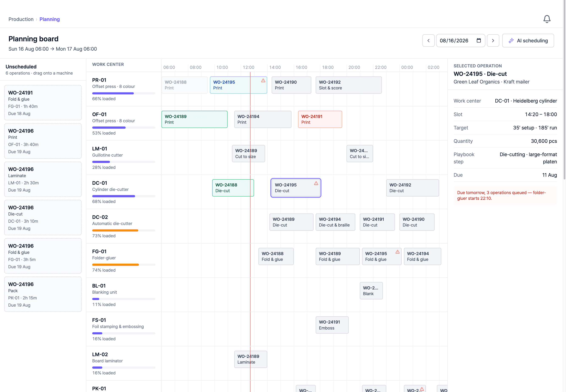
Task: Click the PR-01 work center name
Action: (99, 80)
